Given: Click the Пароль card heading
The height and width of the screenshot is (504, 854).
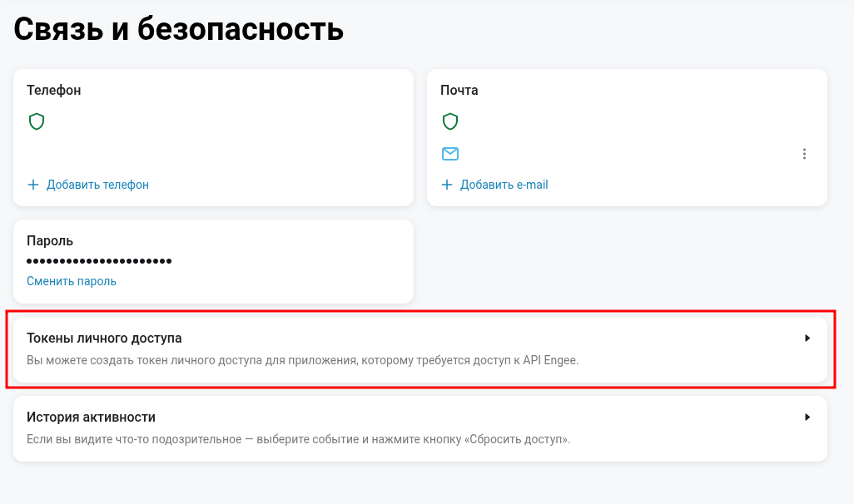Looking at the screenshot, I should (x=50, y=240).
